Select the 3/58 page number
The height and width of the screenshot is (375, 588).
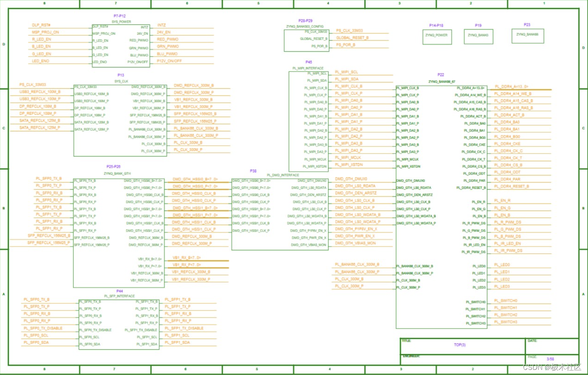[550, 359]
